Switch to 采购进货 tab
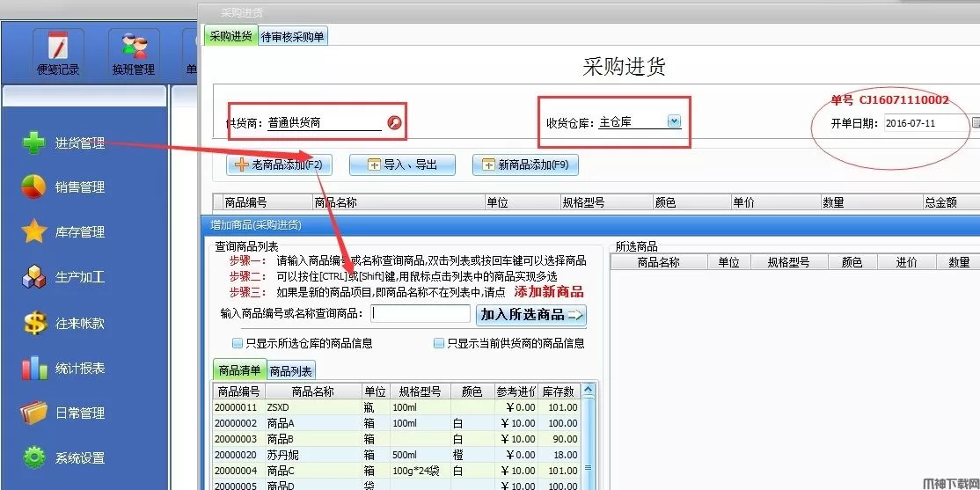Viewport: 980px width, 490px height. 230,36
